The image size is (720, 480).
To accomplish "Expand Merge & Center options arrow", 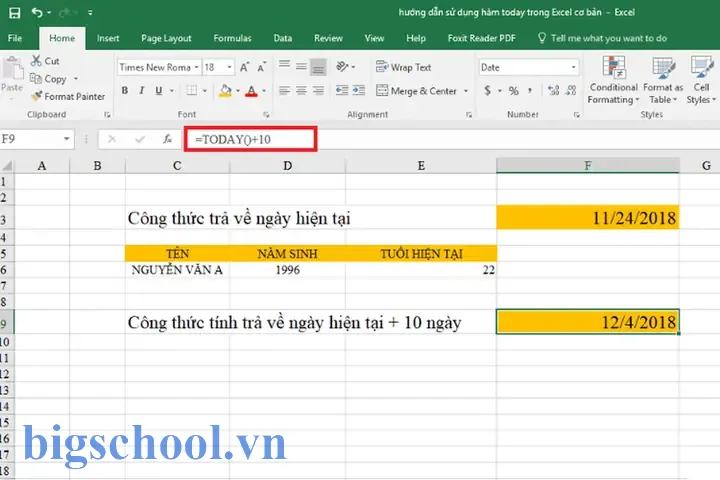I will [x=466, y=90].
